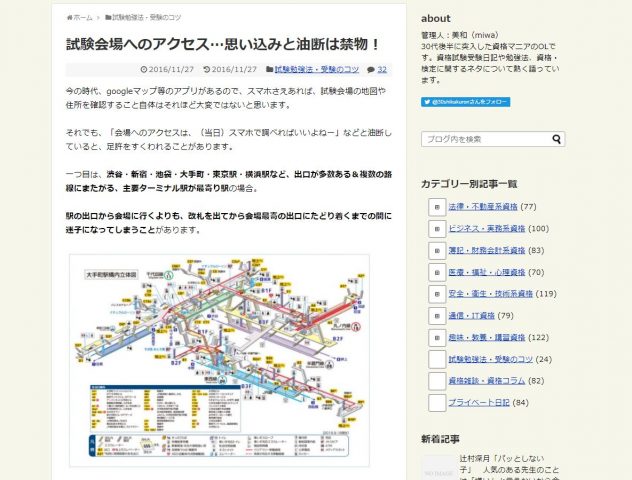The image size is (632, 480).
Task: Open 試験勉強法・受験のコツ sidebar category link
Action: pos(491,359)
